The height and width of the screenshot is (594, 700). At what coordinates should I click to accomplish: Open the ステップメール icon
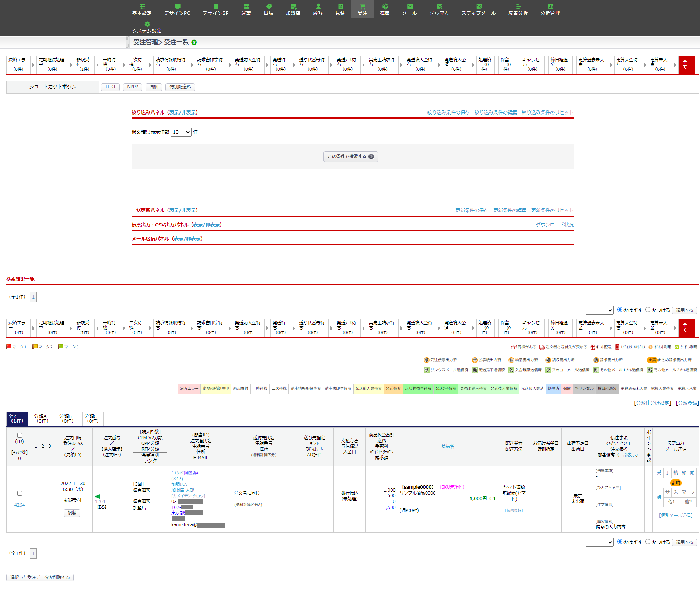click(479, 6)
